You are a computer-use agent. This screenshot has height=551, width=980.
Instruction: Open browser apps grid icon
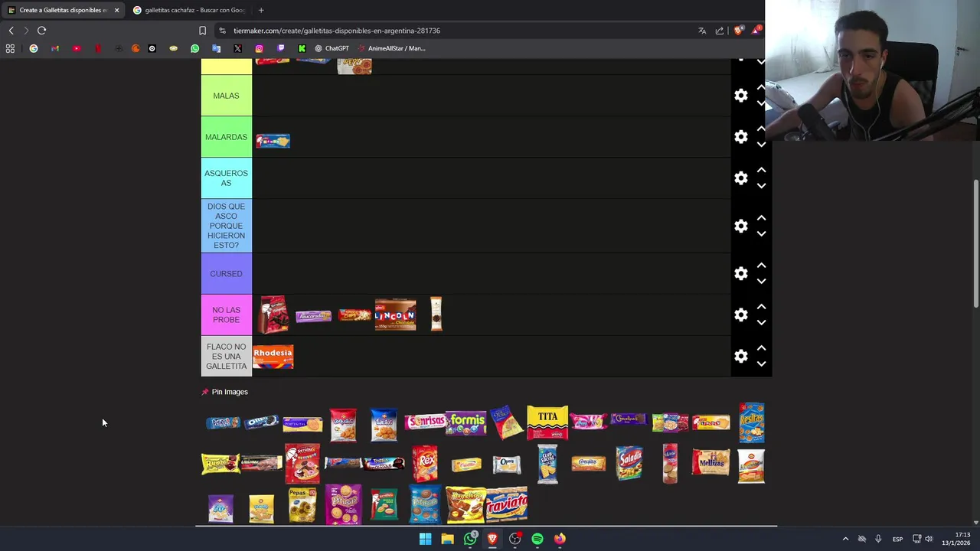[x=10, y=48]
